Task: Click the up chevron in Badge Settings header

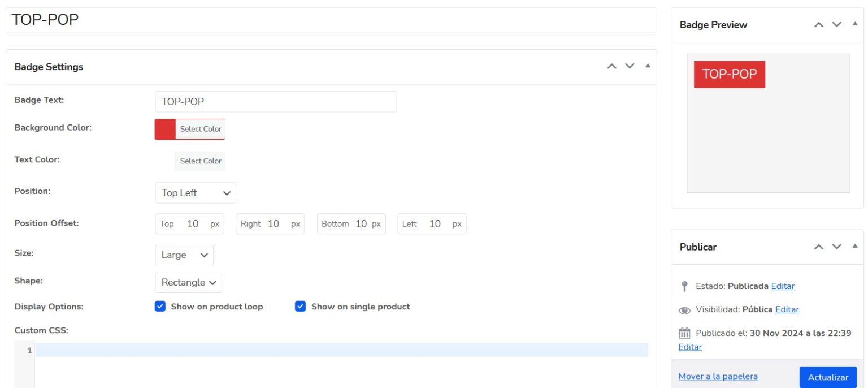Action: point(611,66)
